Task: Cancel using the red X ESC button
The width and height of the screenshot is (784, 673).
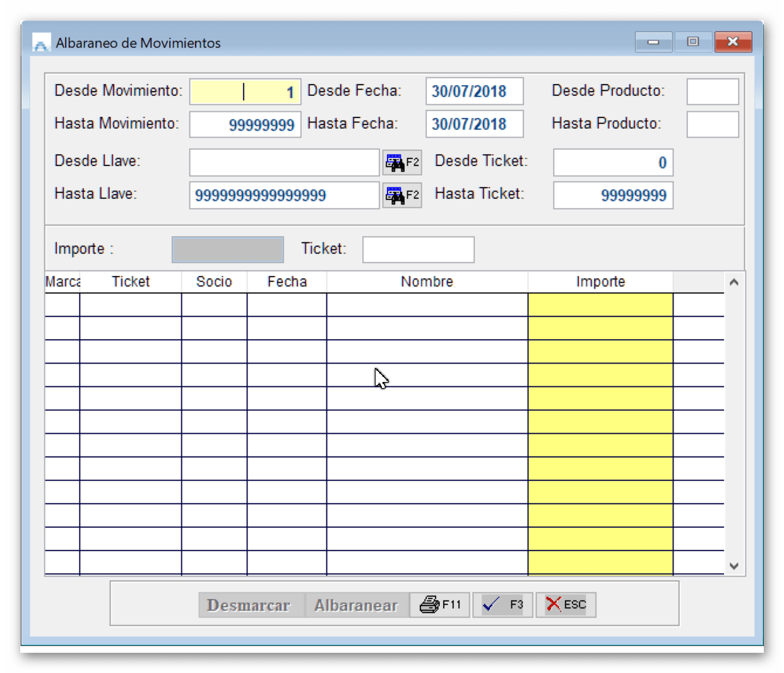Action: [566, 605]
